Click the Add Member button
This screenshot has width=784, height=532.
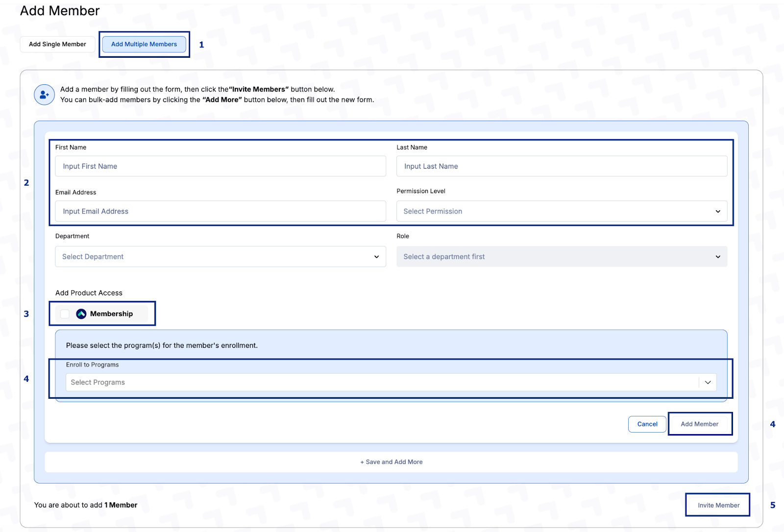point(699,424)
